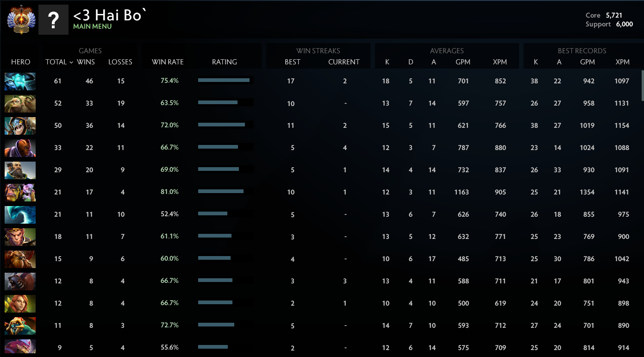Toggle sort arrow next to TOTAL
The height and width of the screenshot is (357, 644).
71,62
